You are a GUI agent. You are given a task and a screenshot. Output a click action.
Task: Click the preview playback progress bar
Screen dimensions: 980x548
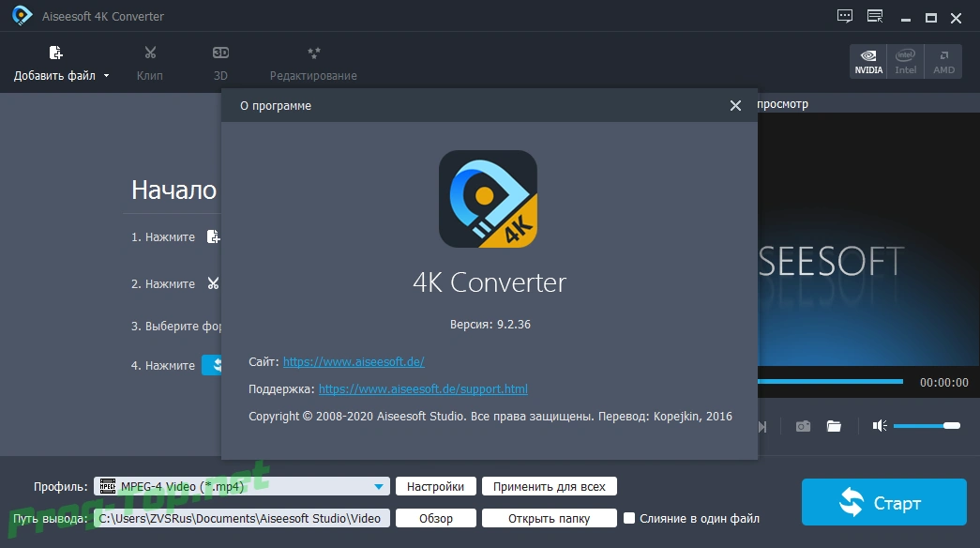831,381
